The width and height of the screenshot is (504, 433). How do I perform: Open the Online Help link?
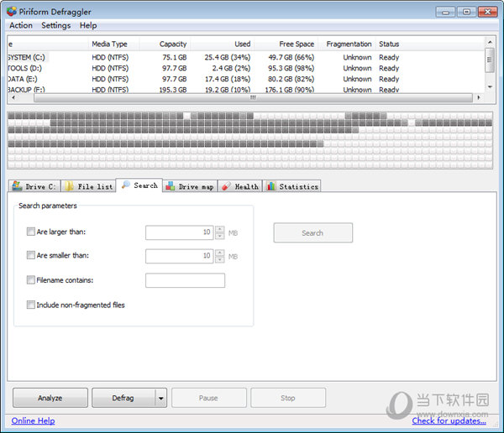pyautogui.click(x=33, y=420)
